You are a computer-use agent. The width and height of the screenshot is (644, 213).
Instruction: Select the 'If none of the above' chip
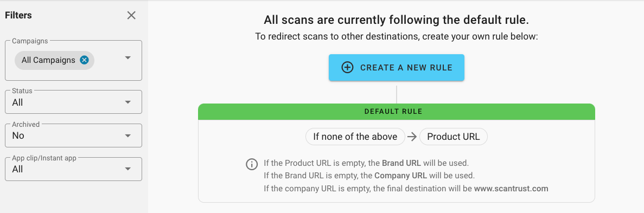(355, 137)
